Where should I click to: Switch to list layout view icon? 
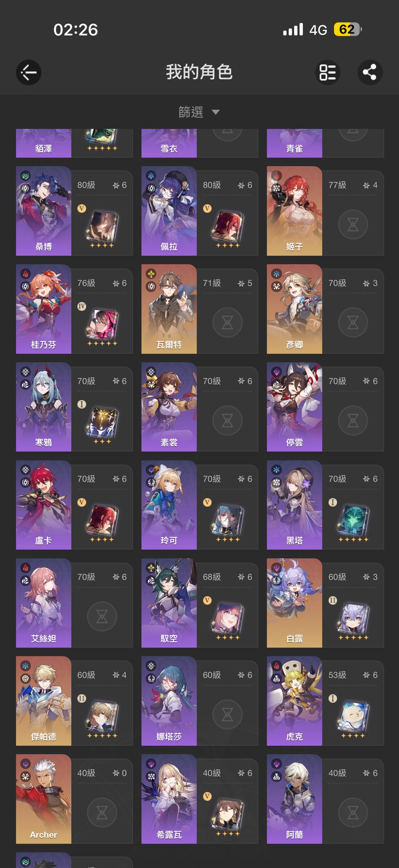click(327, 72)
